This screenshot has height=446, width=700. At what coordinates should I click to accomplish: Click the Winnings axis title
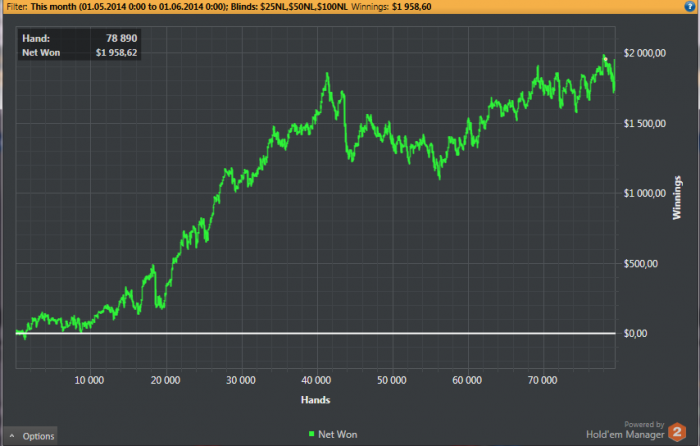[x=677, y=197]
